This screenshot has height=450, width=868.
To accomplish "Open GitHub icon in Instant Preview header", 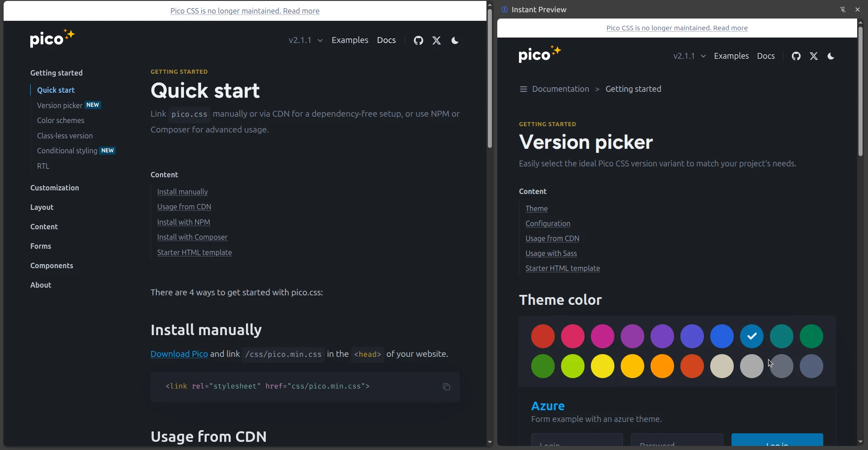I will click(796, 56).
